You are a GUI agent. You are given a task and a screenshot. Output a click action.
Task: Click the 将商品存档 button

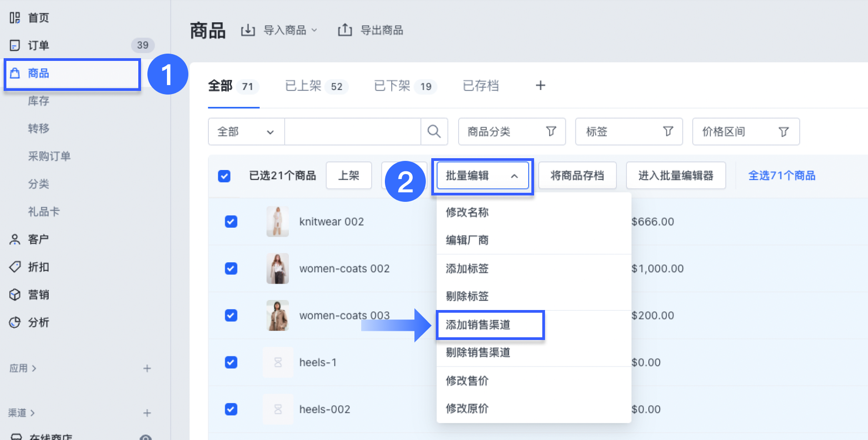point(577,175)
